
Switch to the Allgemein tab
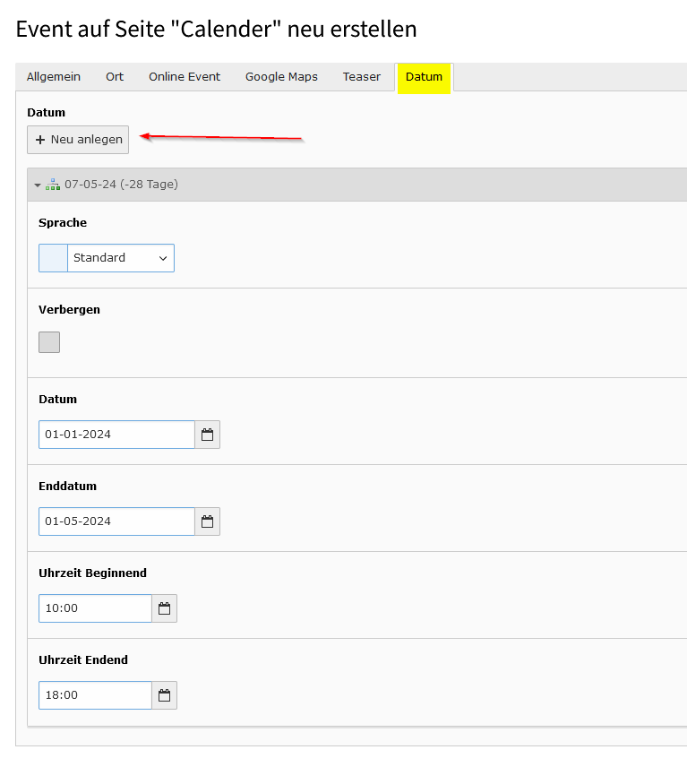coord(54,76)
